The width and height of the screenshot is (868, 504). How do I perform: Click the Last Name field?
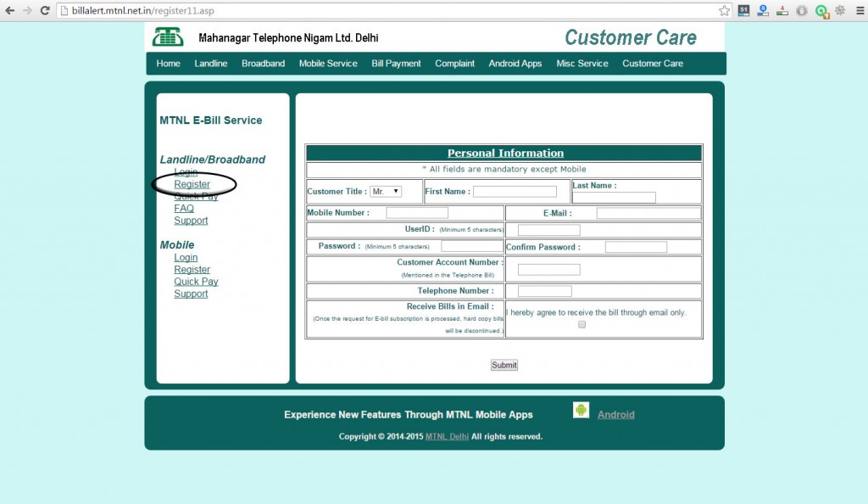pyautogui.click(x=614, y=198)
